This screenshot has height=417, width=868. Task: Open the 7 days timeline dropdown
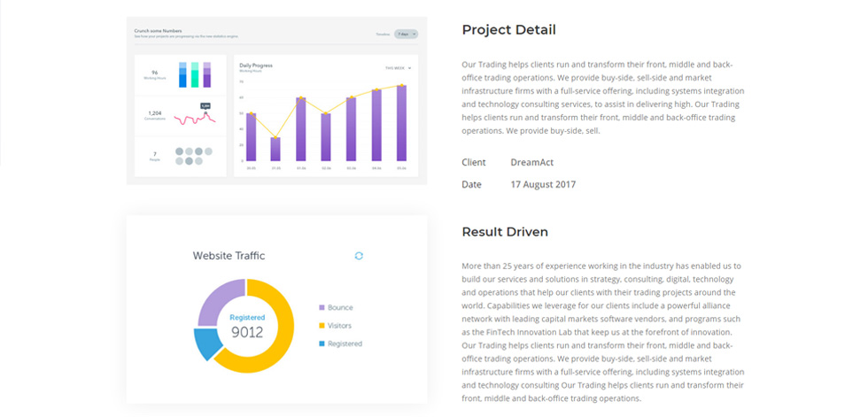(x=406, y=35)
